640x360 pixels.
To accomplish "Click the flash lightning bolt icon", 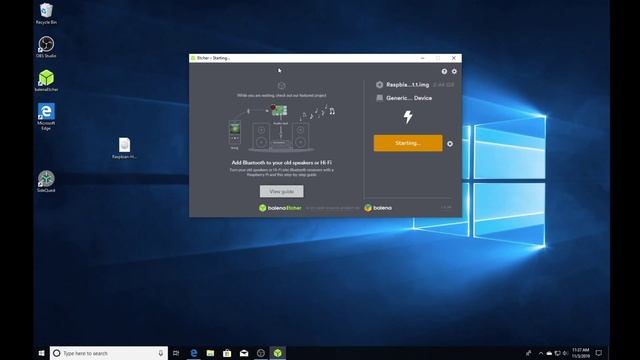I will click(x=408, y=117).
